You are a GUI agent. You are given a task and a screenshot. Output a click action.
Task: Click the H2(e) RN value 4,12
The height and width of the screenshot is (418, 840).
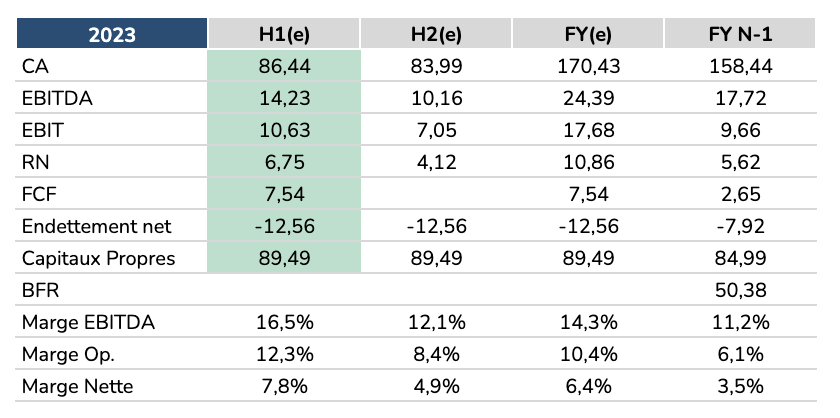436,163
